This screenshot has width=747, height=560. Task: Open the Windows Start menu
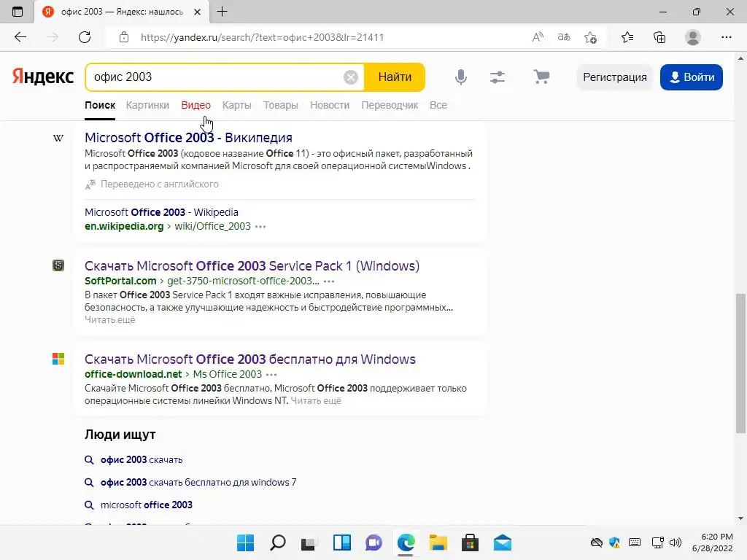point(245,542)
